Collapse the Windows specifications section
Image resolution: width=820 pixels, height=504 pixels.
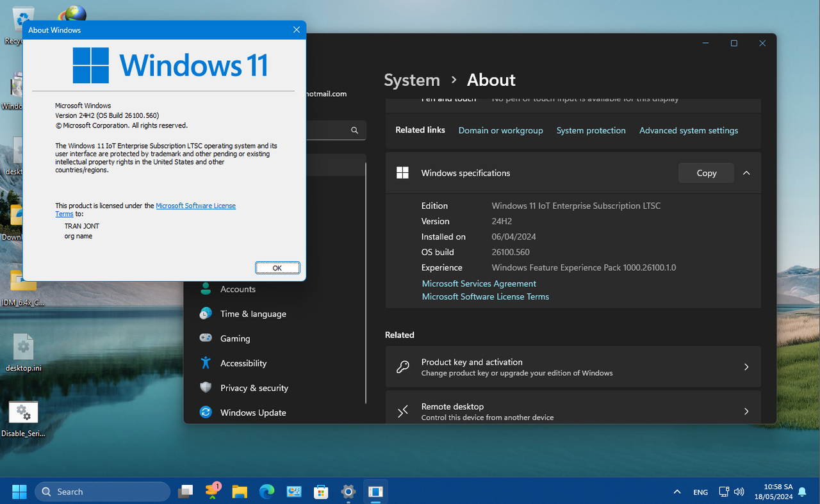[746, 173]
